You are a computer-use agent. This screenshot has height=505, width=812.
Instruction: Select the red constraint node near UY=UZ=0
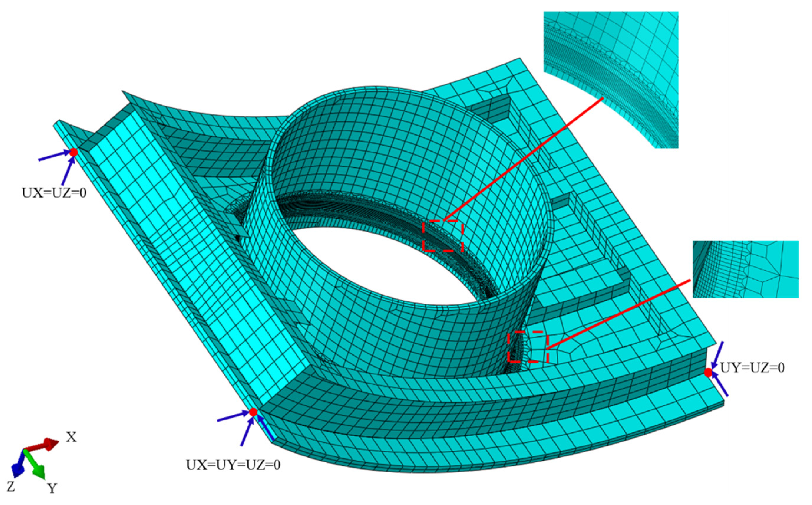pyautogui.click(x=708, y=372)
